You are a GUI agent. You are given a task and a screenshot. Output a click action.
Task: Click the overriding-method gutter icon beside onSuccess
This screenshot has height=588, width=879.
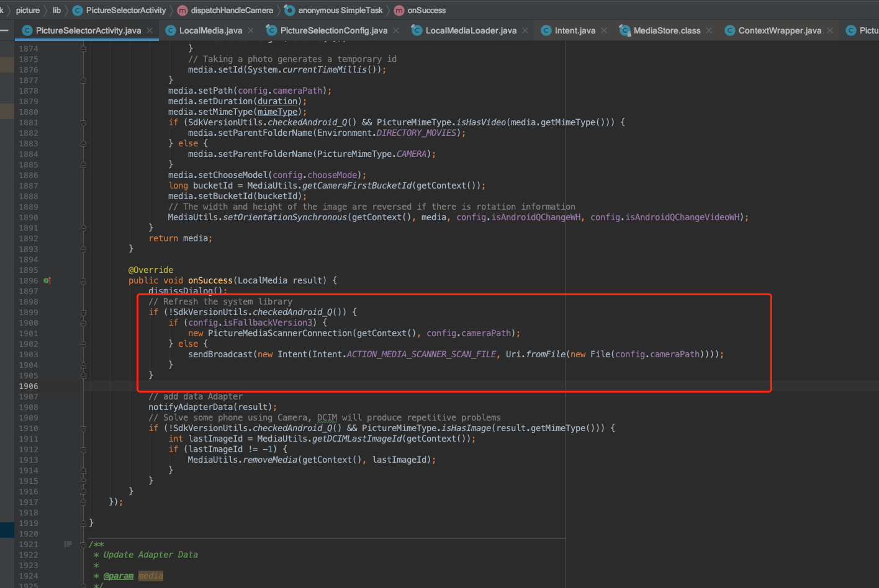click(47, 280)
